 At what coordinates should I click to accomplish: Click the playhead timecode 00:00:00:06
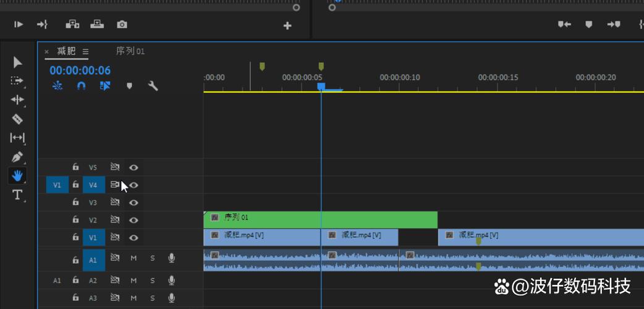80,70
